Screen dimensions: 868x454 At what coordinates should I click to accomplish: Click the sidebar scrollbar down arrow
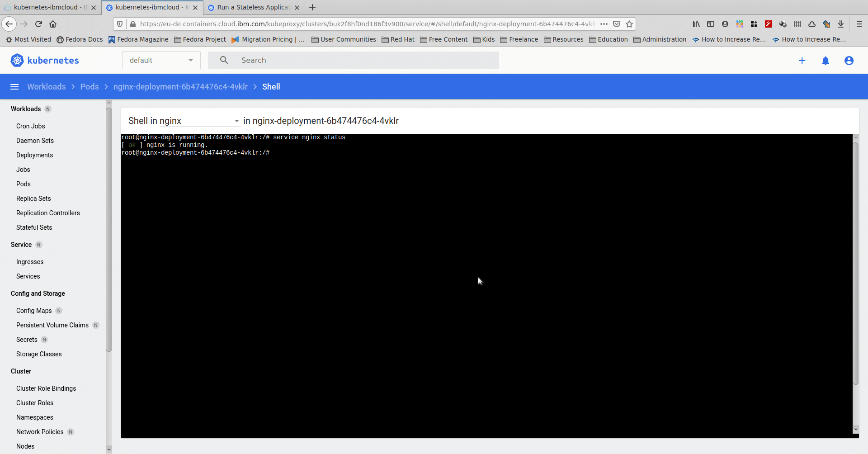[108, 449]
